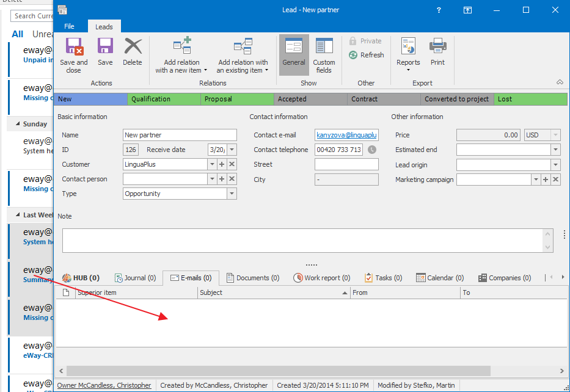Open the contact e-mail link
570x392 pixels.
pos(346,135)
